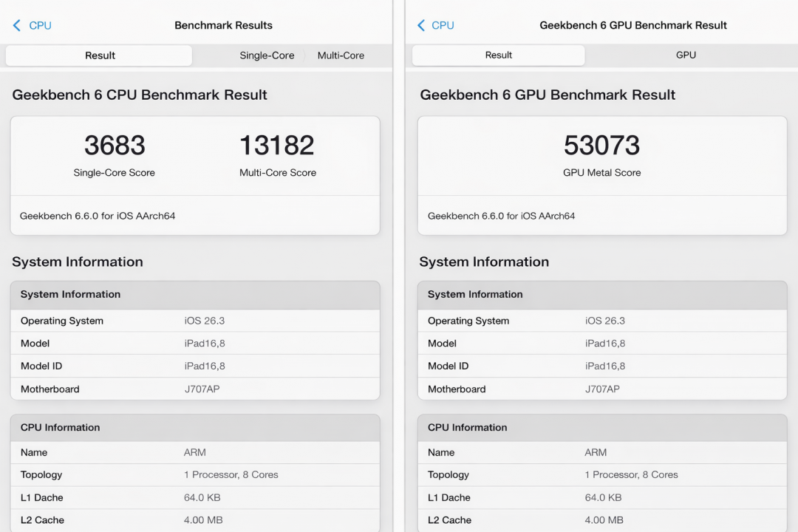Click Geekbench 6.6.0 version text in CPU panel
The height and width of the screenshot is (532, 798).
[98, 216]
